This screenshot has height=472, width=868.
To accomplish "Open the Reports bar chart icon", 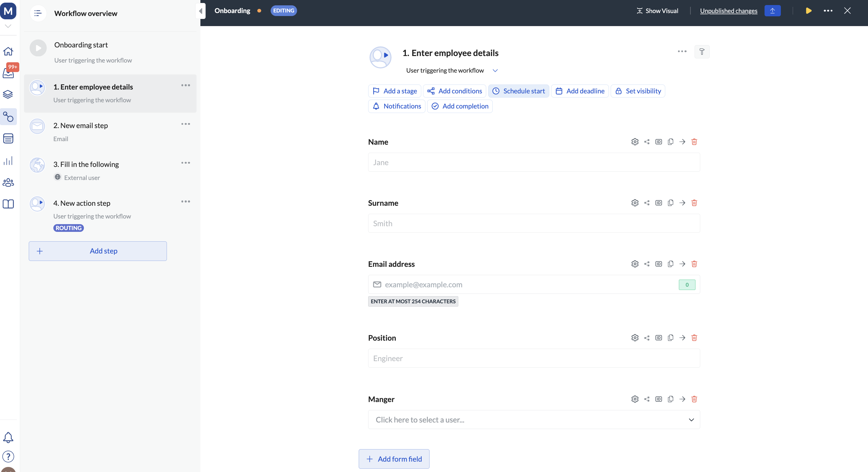I will [x=8, y=160].
